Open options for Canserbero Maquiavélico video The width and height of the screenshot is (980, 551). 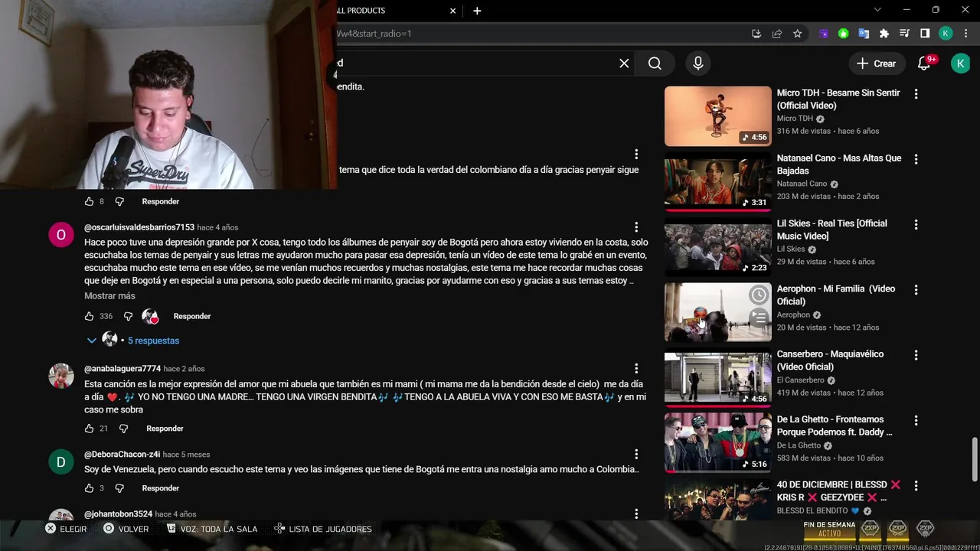(916, 355)
